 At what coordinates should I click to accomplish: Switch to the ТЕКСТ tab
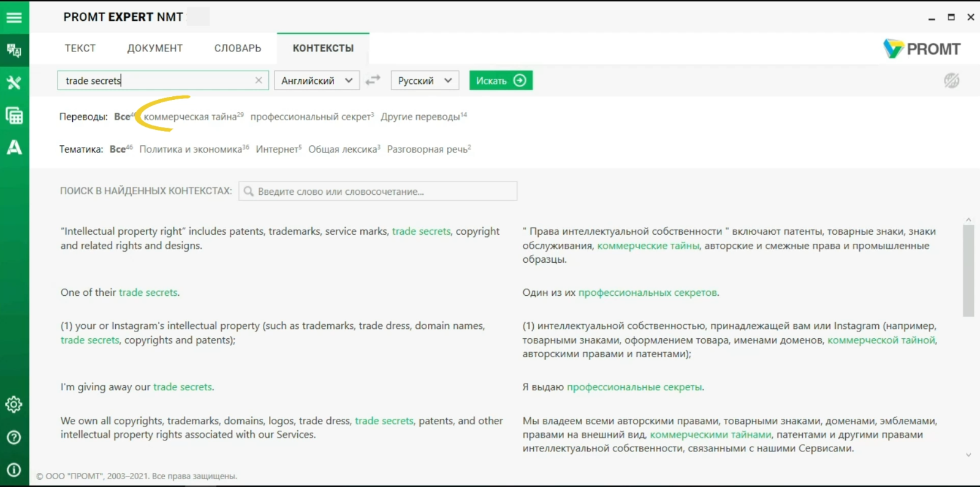coord(80,48)
